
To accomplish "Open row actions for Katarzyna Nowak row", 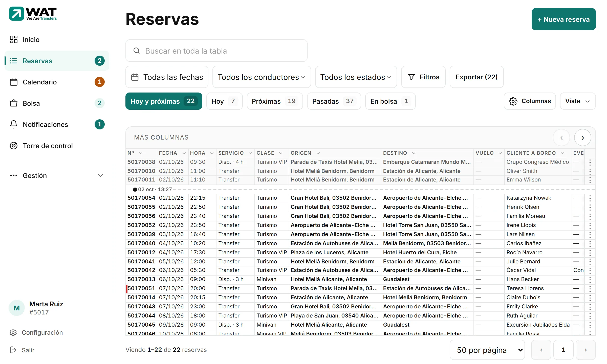I will 590,198.
